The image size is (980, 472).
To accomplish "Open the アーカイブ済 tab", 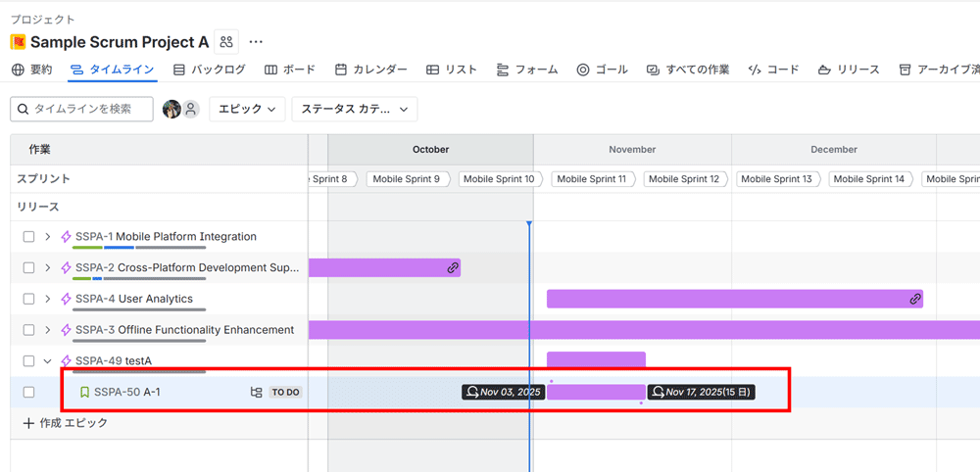I will [x=939, y=70].
